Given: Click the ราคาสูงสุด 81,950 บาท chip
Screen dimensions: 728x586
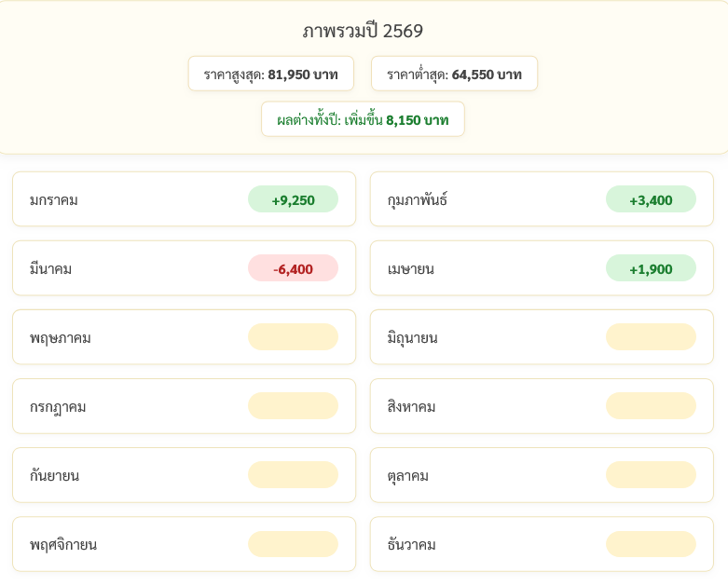Looking at the screenshot, I should click(x=270, y=74).
